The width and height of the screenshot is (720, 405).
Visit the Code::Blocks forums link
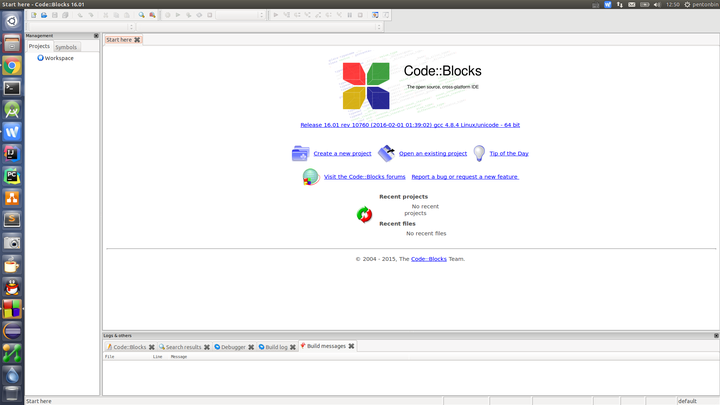[365, 177]
